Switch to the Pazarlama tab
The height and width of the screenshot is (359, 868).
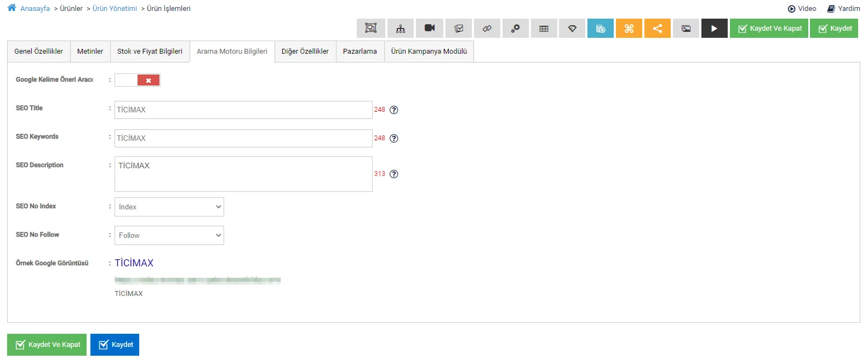pos(360,52)
